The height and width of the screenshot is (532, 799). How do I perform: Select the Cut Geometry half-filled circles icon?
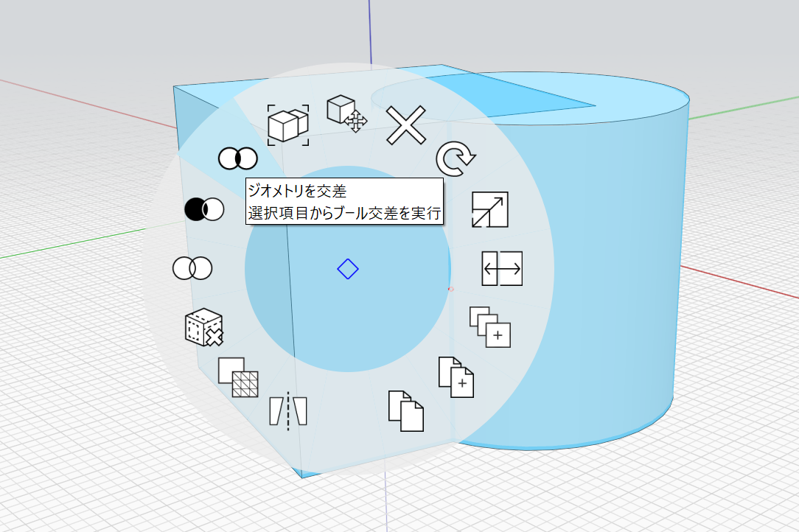coord(203,209)
